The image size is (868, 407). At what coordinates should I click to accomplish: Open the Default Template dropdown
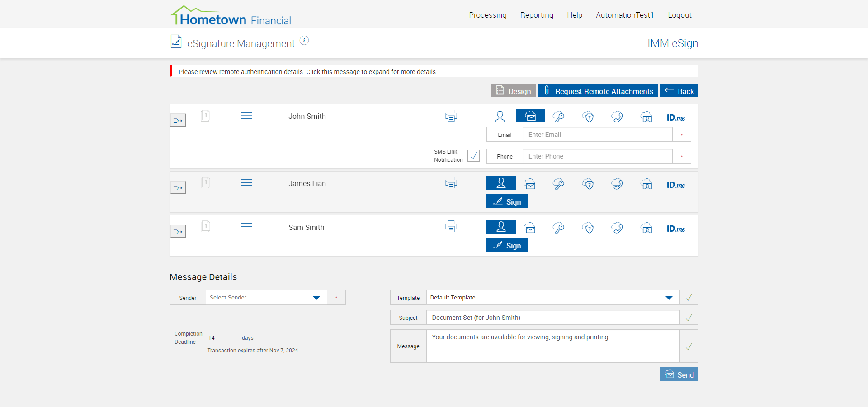[x=552, y=298]
